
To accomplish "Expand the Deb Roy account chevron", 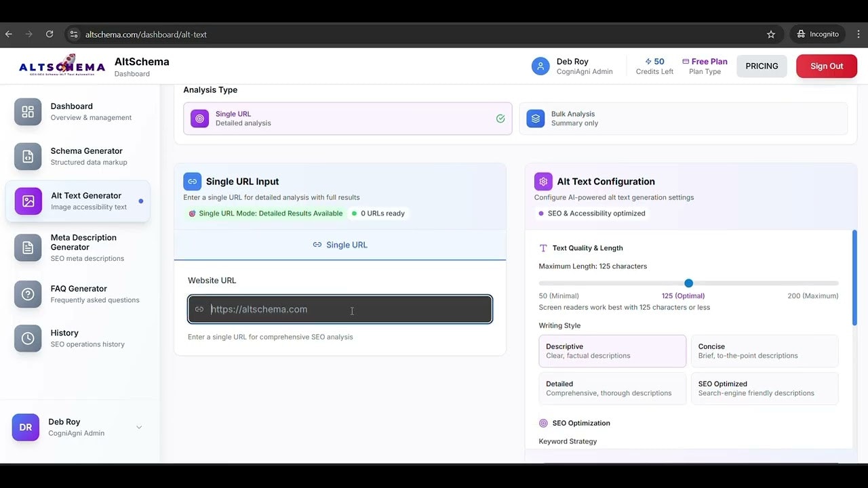I will (139, 427).
